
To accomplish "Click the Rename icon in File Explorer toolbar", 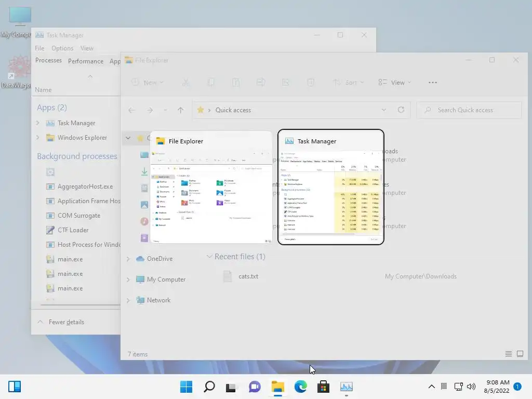I will click(261, 83).
